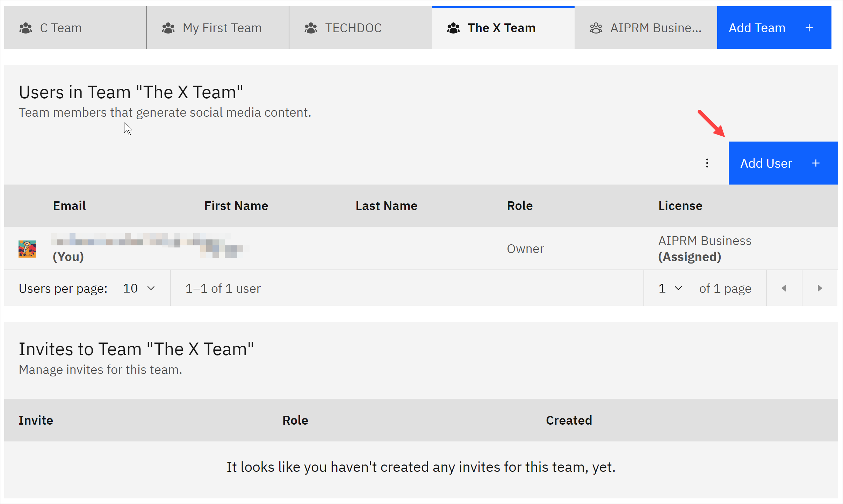Open the Users per page dropdown
The height and width of the screenshot is (504, 843).
tap(138, 288)
